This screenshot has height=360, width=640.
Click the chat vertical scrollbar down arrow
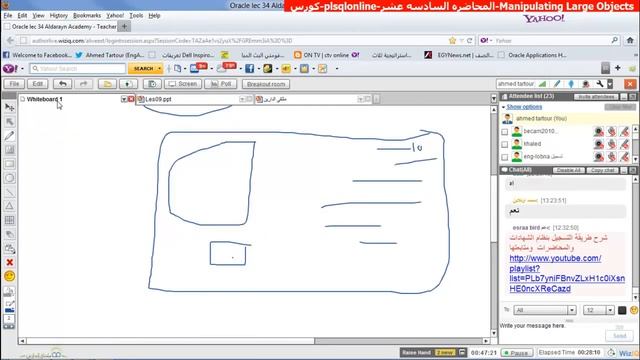coord(635,298)
